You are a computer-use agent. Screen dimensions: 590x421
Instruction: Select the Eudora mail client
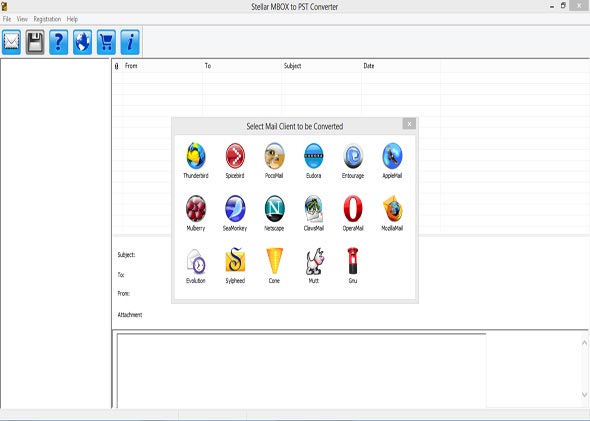[x=314, y=156]
